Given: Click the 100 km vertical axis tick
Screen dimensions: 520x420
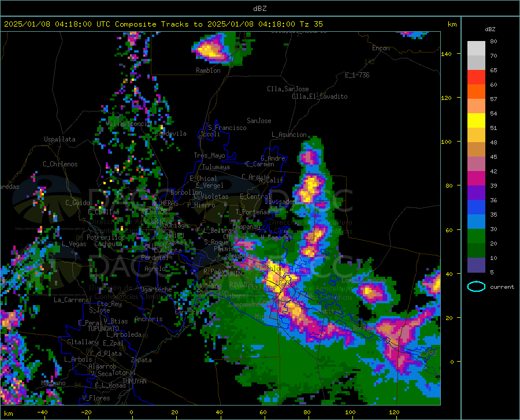Looking at the screenshot, I should click(x=447, y=142).
